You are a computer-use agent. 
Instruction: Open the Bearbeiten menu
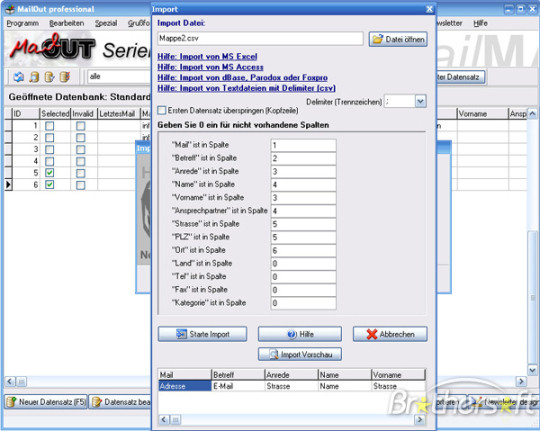click(x=67, y=23)
